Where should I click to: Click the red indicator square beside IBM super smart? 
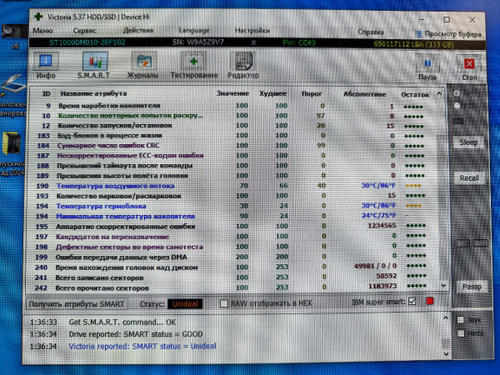(x=430, y=301)
